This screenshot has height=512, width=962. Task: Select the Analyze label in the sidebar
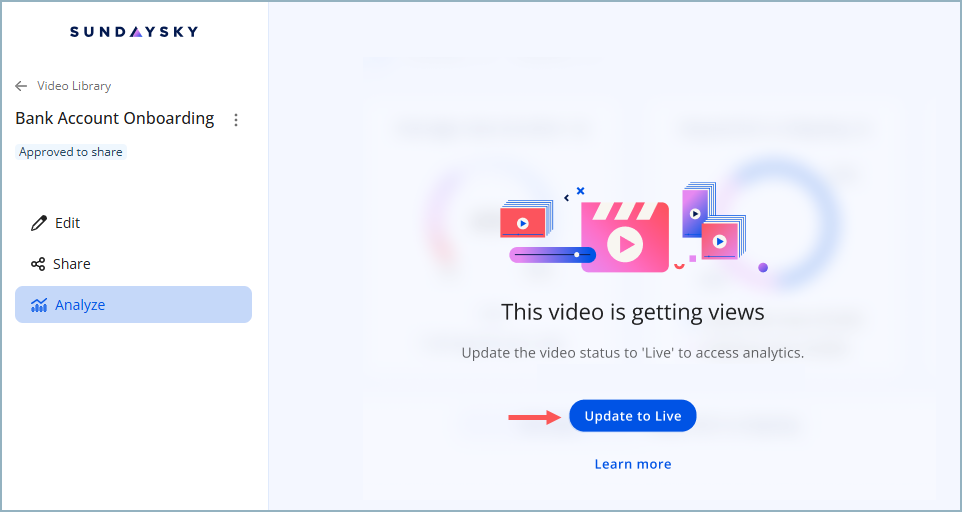pyautogui.click(x=80, y=305)
